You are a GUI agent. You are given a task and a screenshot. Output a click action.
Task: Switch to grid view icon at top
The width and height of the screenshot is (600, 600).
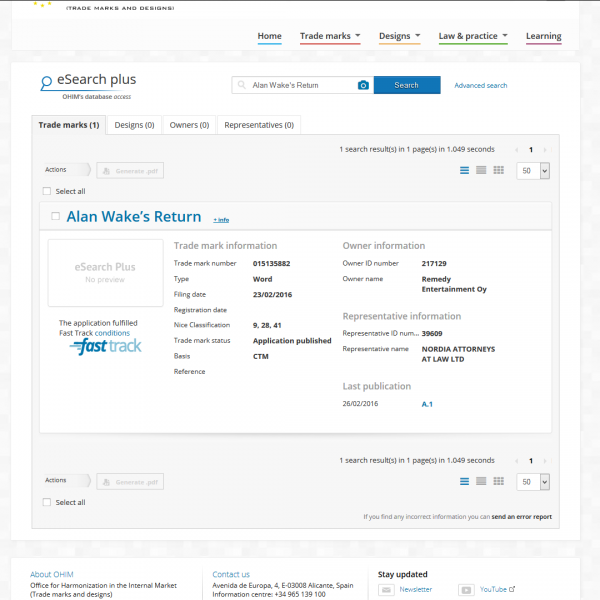tap(498, 171)
